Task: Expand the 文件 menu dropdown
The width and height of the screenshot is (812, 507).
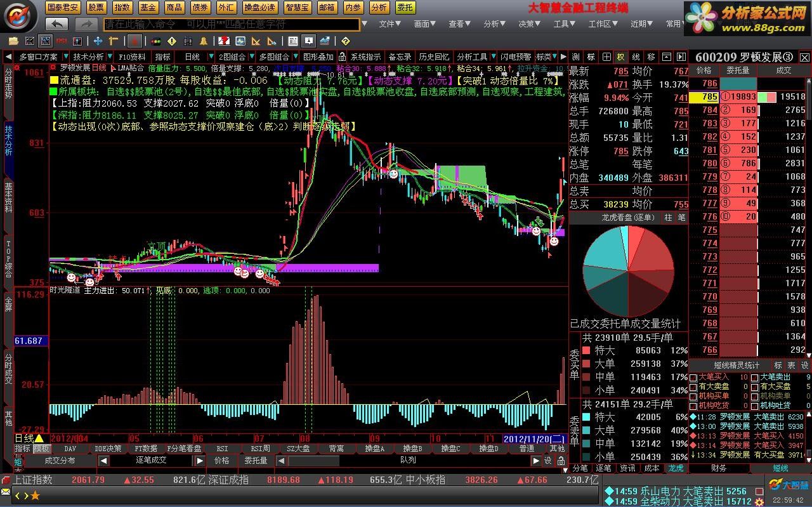Action: coord(390,24)
